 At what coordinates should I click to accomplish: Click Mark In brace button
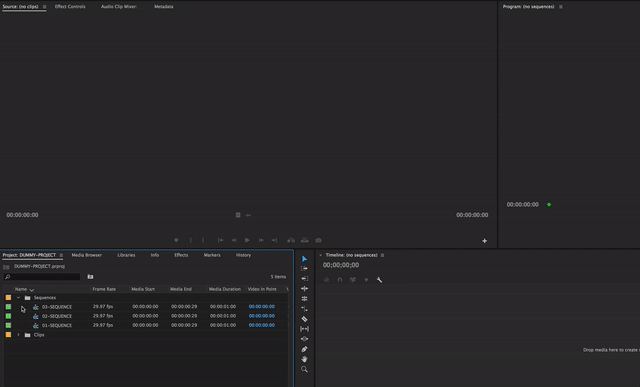click(x=191, y=240)
